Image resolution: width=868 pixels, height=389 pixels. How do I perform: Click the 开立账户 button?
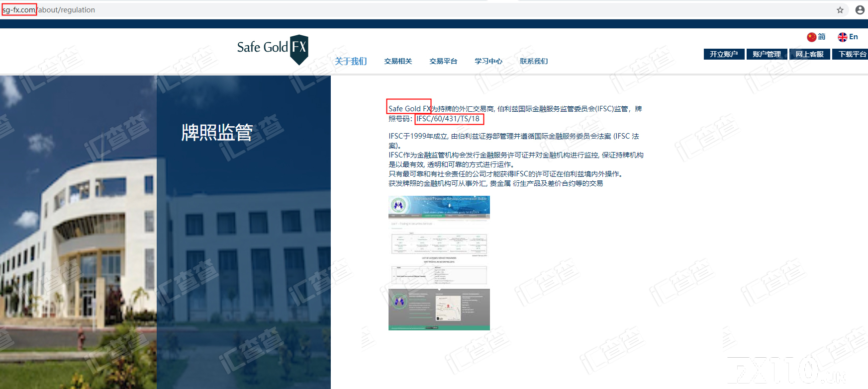coord(724,54)
